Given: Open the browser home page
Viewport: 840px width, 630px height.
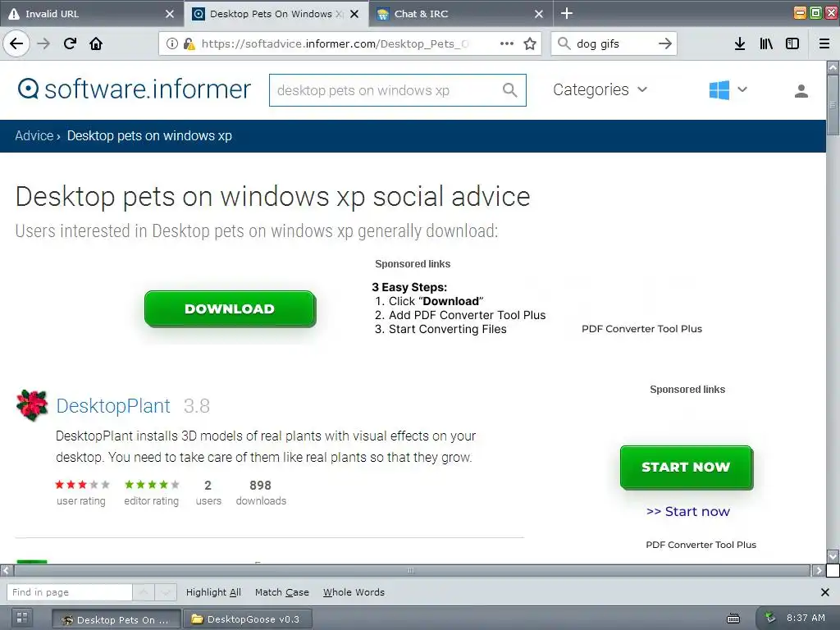Looking at the screenshot, I should (x=96, y=43).
